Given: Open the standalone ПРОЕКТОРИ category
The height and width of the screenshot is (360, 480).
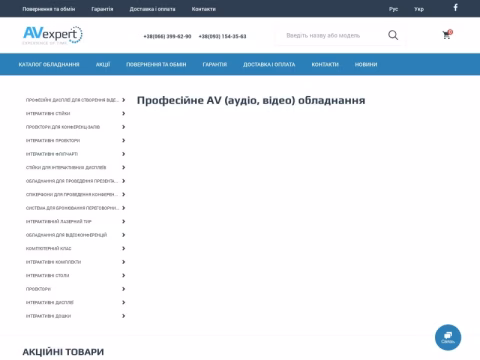Looking at the screenshot, I should [x=38, y=289].
